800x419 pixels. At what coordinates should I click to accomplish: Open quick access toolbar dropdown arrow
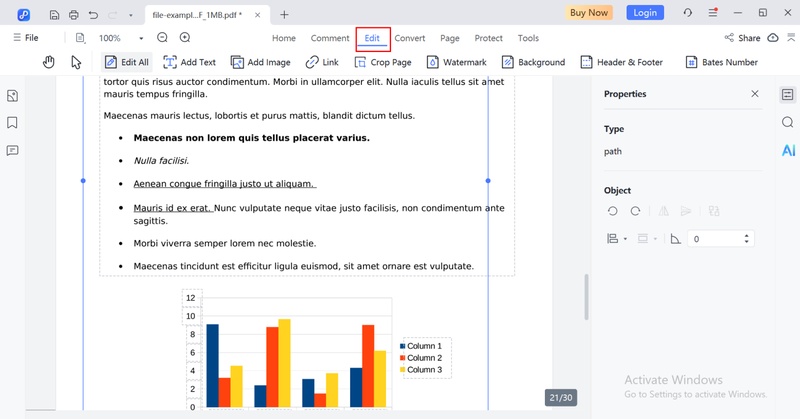tap(131, 15)
